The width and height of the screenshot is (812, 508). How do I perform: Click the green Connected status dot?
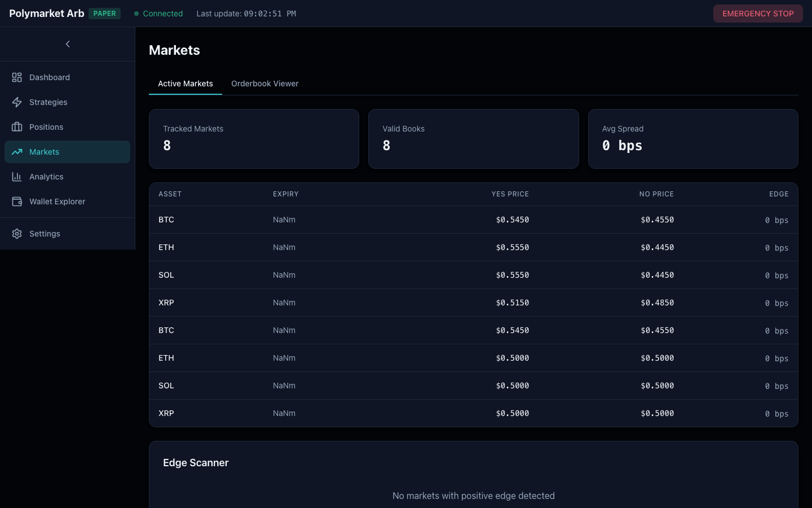135,13
